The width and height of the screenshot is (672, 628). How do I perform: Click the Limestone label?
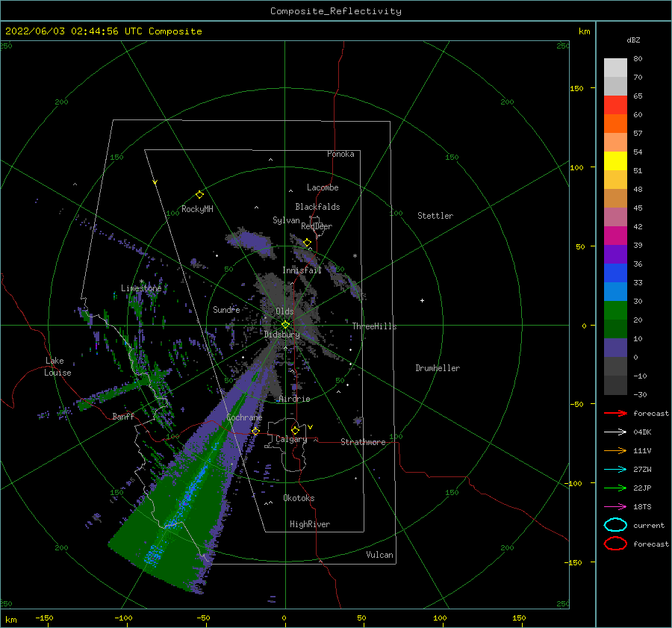[x=141, y=288]
